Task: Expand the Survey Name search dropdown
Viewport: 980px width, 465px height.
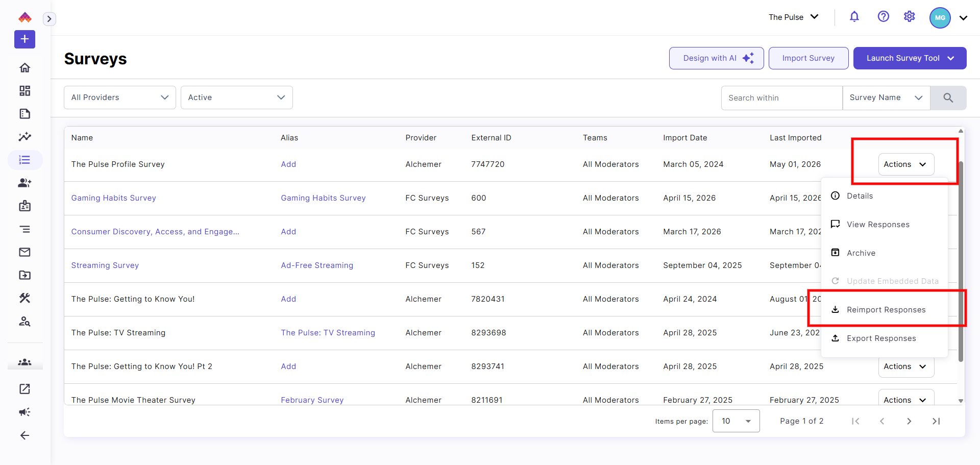Action: pyautogui.click(x=886, y=98)
